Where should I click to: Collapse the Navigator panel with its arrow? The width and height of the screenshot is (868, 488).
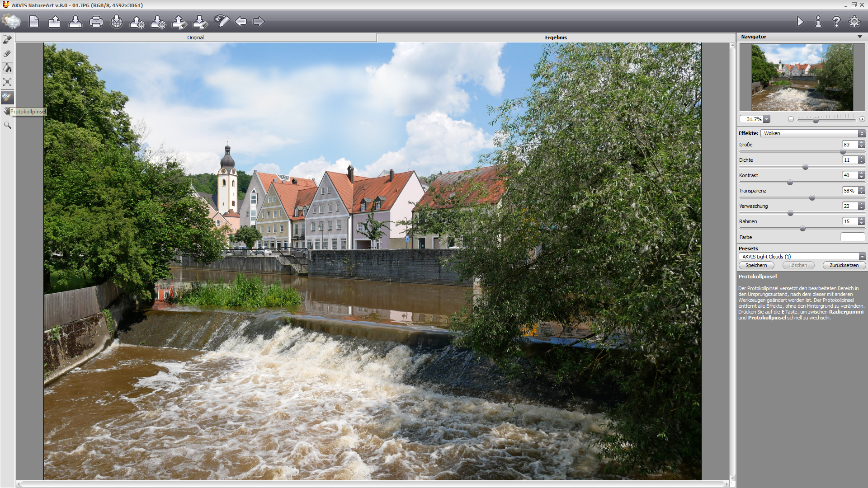point(859,37)
